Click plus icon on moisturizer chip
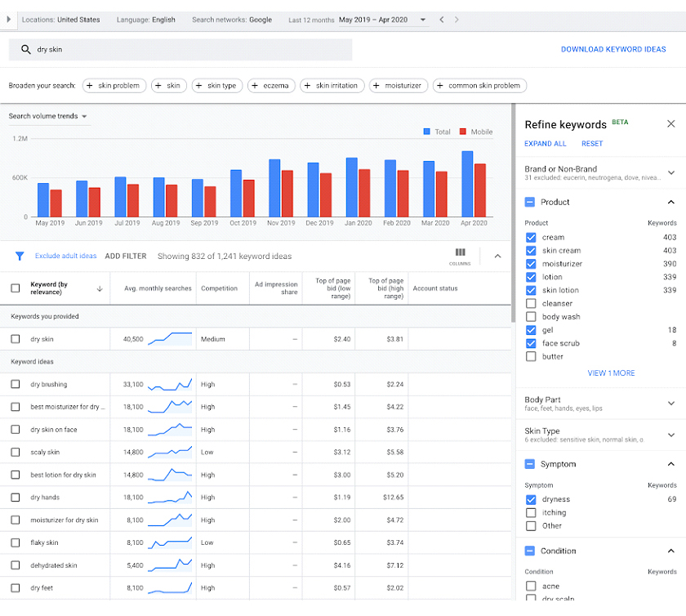 click(376, 85)
